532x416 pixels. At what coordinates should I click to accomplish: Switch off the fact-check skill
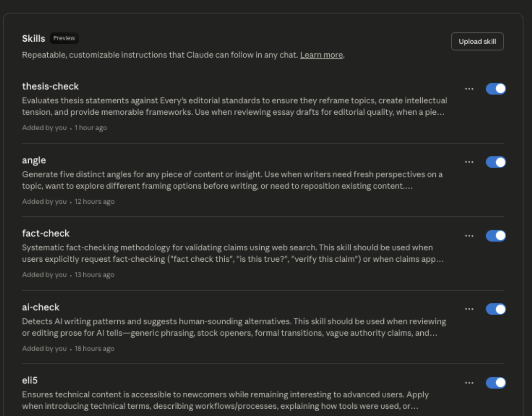(495, 236)
